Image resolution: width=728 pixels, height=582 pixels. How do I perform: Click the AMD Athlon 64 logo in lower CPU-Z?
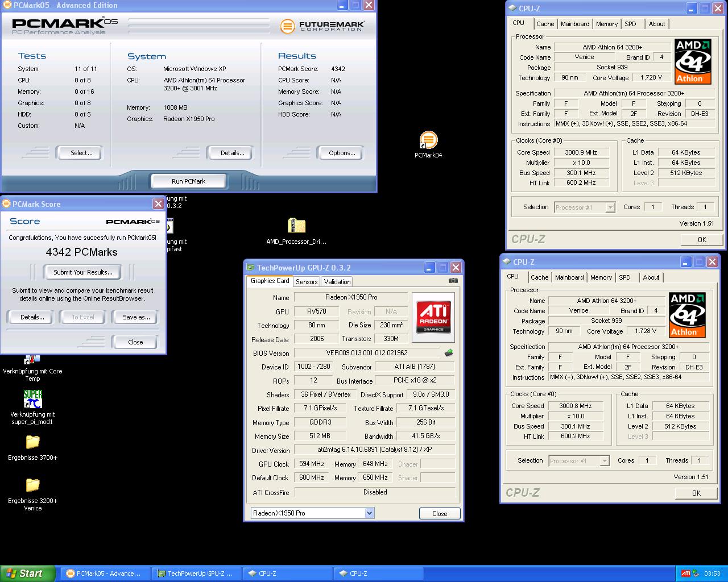point(687,315)
